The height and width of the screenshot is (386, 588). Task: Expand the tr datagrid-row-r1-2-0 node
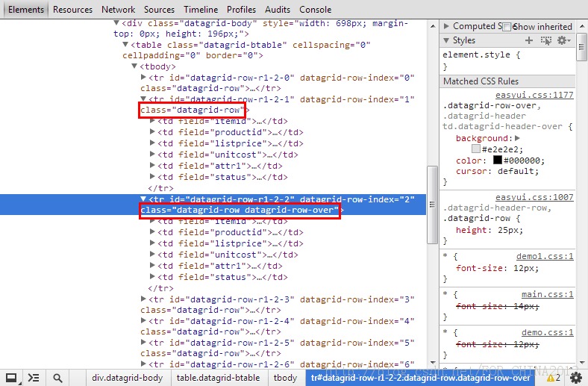pyautogui.click(x=143, y=78)
